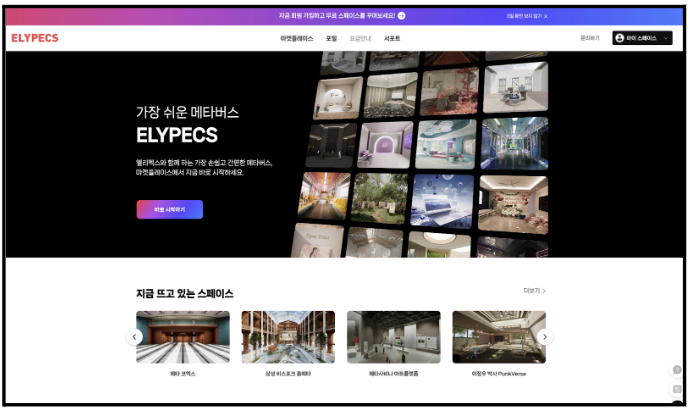689x410 pixels.
Task: Open the 메타사비나 아트플랫폼 thumbnail
Action: pyautogui.click(x=394, y=337)
